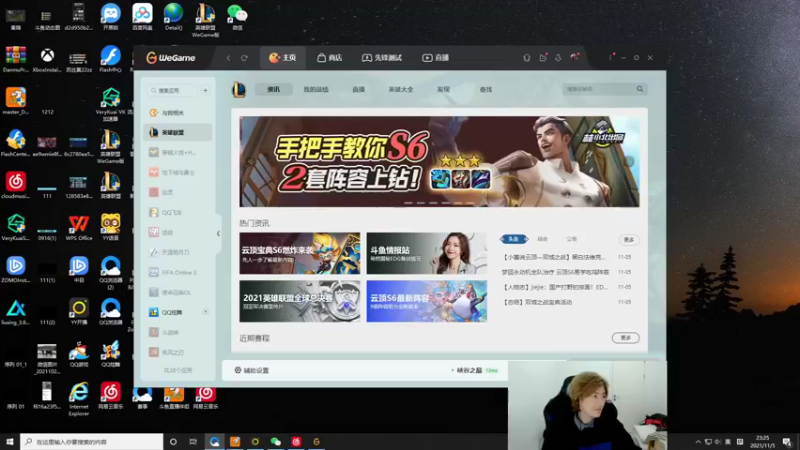The height and width of the screenshot is (450, 800).
Task: Open the 商店 store tab
Action: (x=330, y=58)
